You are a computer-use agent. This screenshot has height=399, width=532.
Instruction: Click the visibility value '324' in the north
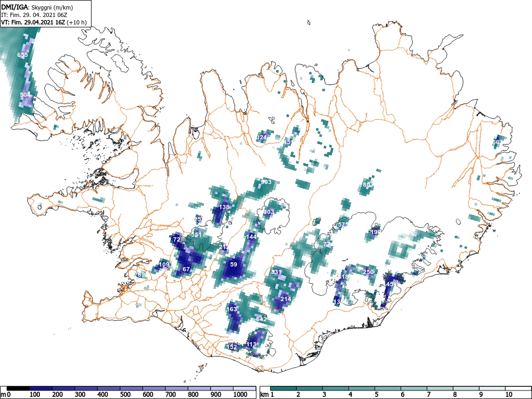pos(261,137)
